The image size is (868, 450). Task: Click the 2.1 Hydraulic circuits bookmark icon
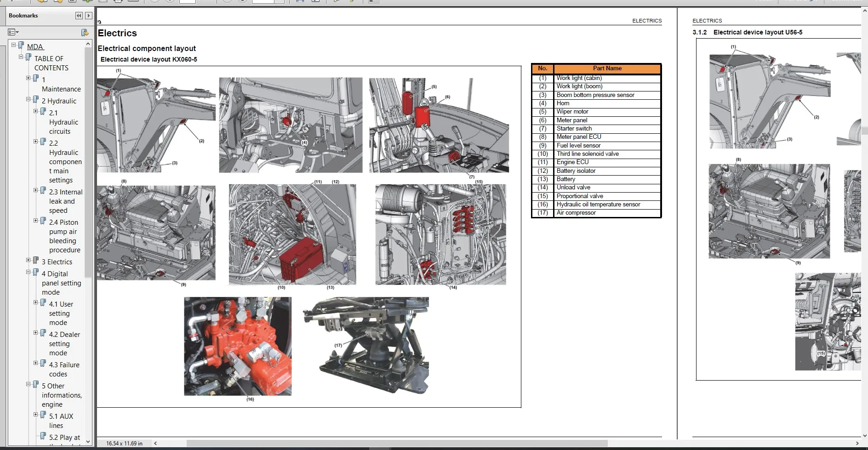click(43, 112)
